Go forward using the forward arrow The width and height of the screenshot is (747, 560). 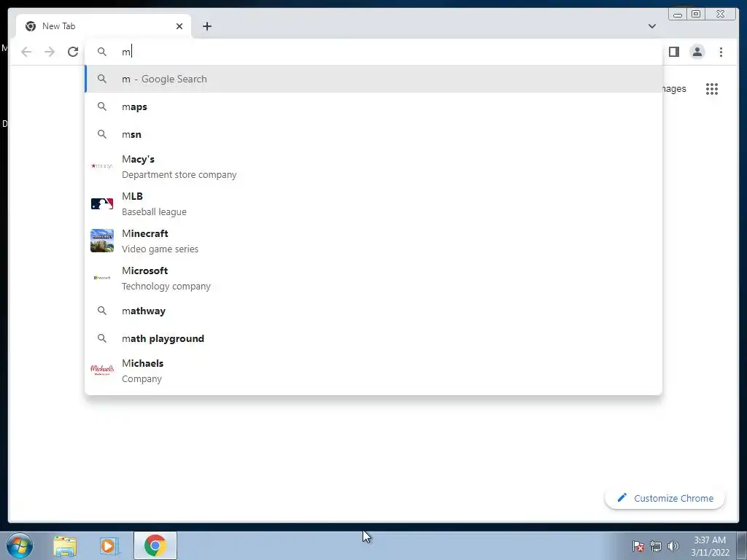tap(50, 52)
